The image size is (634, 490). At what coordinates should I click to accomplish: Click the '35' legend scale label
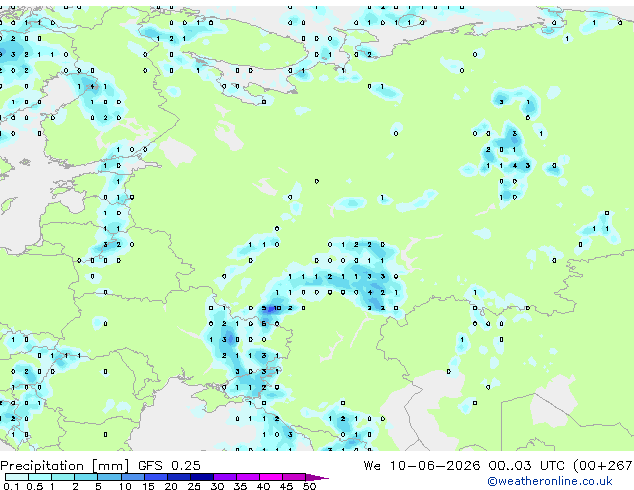240,486
